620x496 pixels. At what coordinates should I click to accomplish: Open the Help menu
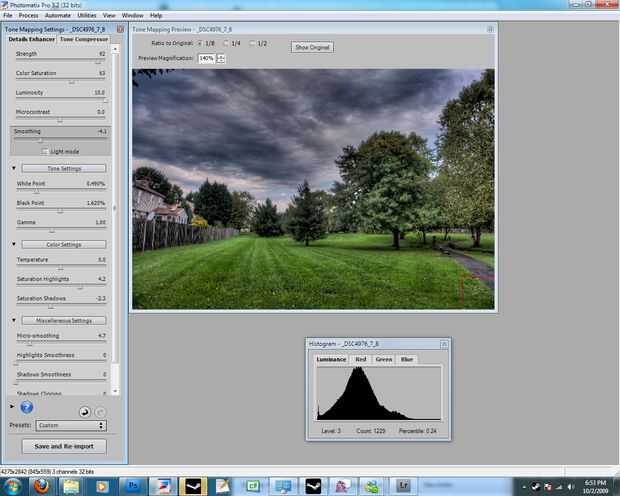coord(156,15)
